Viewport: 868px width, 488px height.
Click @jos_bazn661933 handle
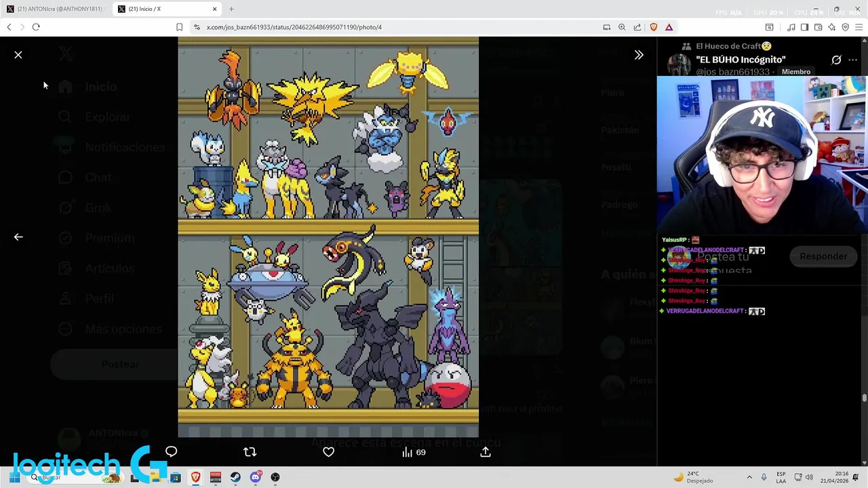coord(732,72)
